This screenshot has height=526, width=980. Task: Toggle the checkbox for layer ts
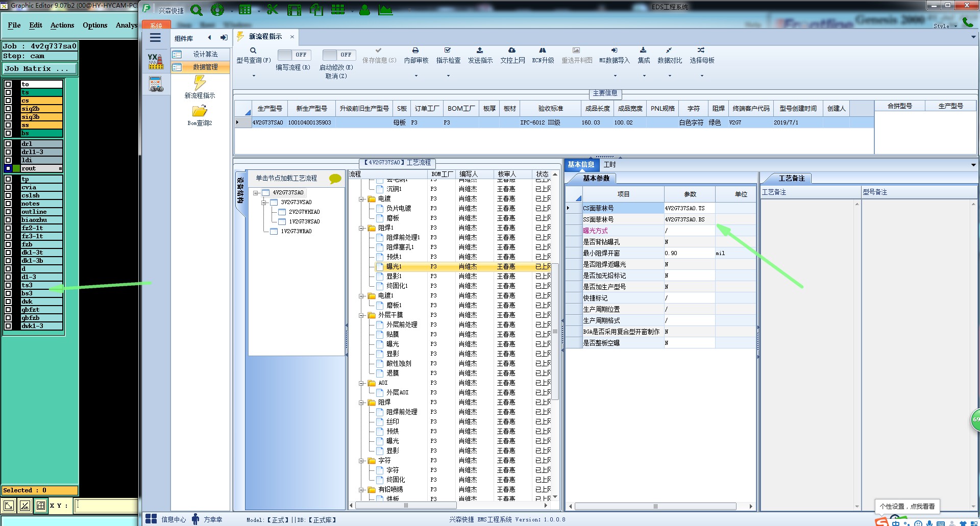(x=8, y=92)
